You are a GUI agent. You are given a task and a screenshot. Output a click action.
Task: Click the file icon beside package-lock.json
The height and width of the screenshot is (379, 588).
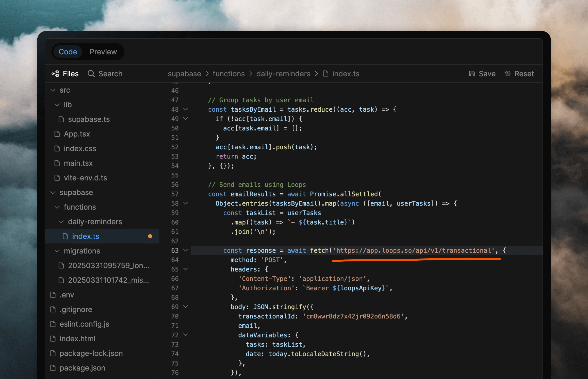[53, 353]
